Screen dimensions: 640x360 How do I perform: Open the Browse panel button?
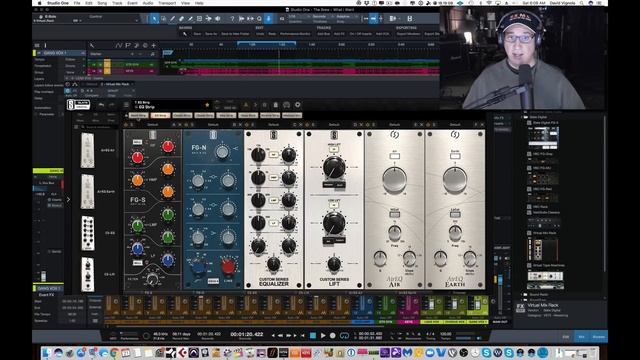click(x=598, y=337)
